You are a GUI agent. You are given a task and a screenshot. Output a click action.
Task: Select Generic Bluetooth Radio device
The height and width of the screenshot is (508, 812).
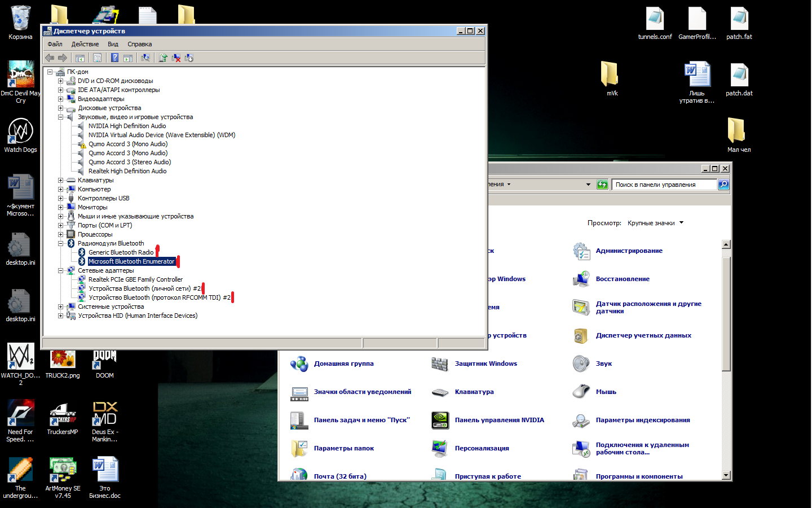[x=121, y=252]
